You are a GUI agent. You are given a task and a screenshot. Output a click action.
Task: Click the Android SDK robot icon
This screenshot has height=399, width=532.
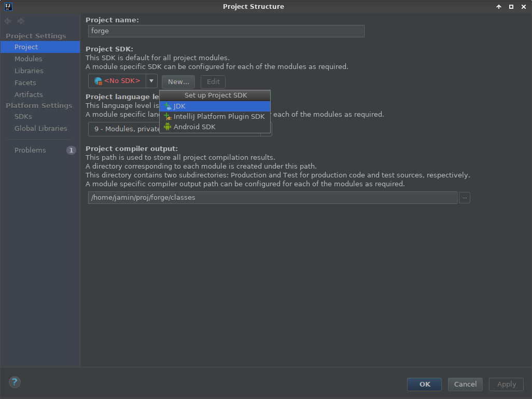(167, 127)
